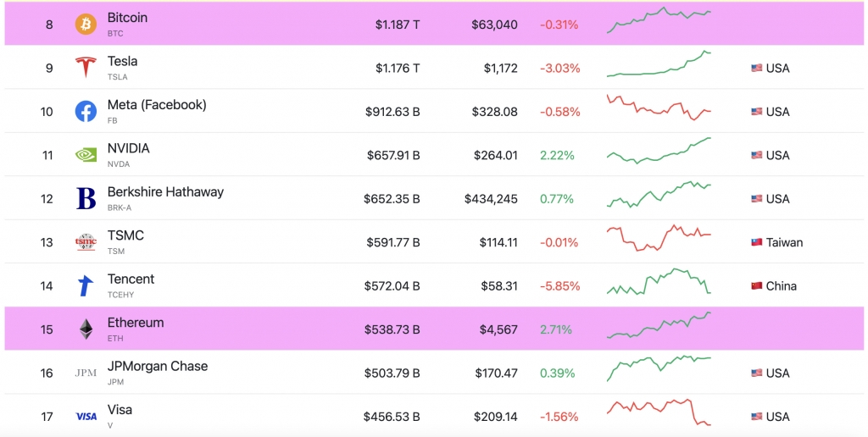
Task: Click the Tencent logo icon
Action: coord(86,286)
